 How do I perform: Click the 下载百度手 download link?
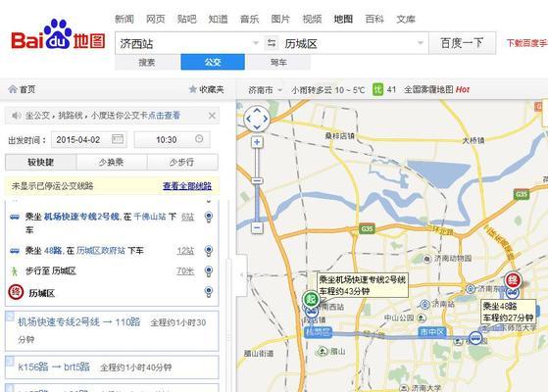[527, 43]
